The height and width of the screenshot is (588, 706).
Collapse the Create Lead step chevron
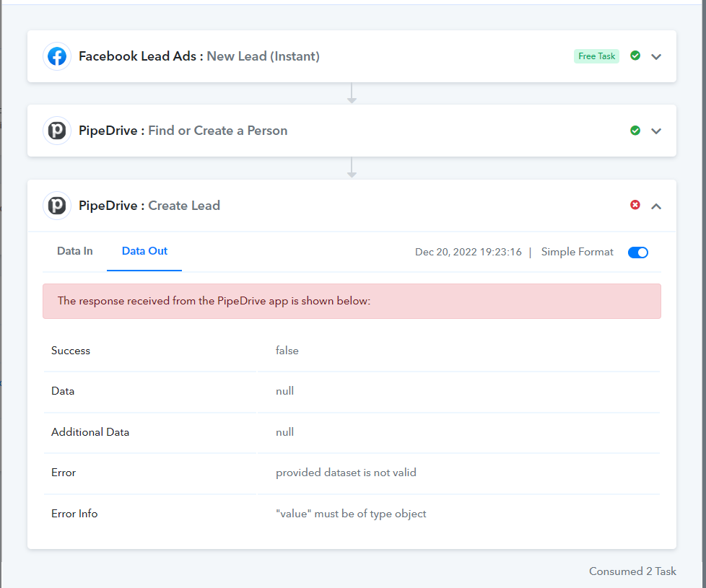tap(656, 206)
